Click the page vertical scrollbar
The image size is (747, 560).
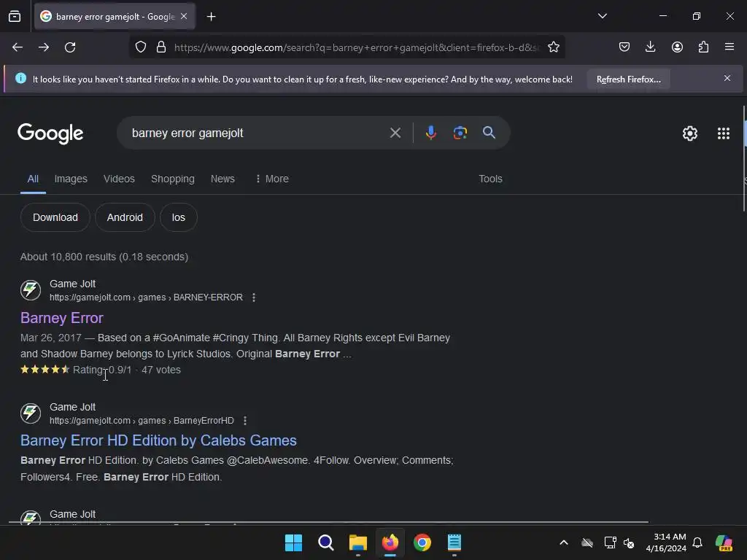click(744, 159)
